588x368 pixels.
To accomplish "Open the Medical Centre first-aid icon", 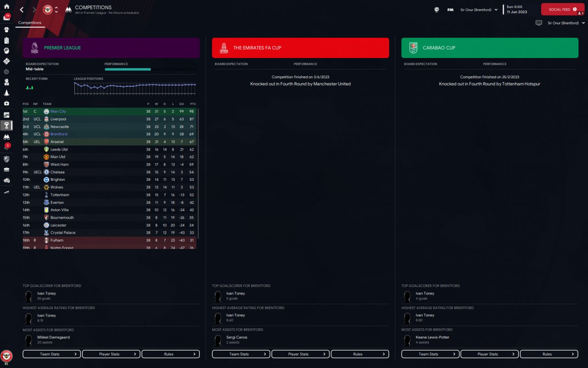I will 6,103.
